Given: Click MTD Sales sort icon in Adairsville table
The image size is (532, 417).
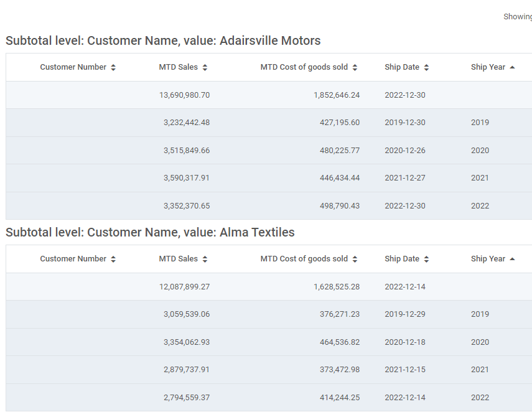Looking at the screenshot, I should click(x=205, y=67).
